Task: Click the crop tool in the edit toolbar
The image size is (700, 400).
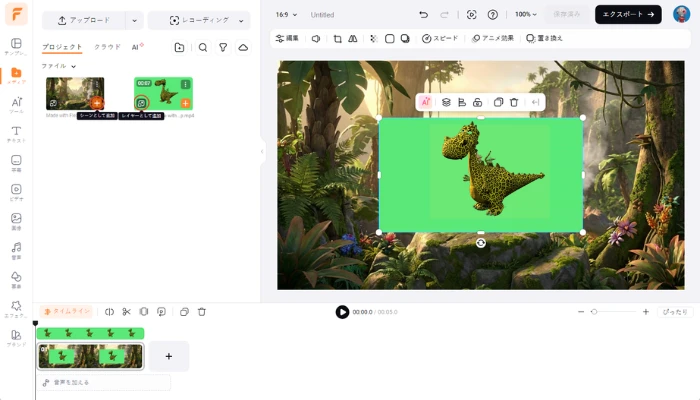Action: 337,38
